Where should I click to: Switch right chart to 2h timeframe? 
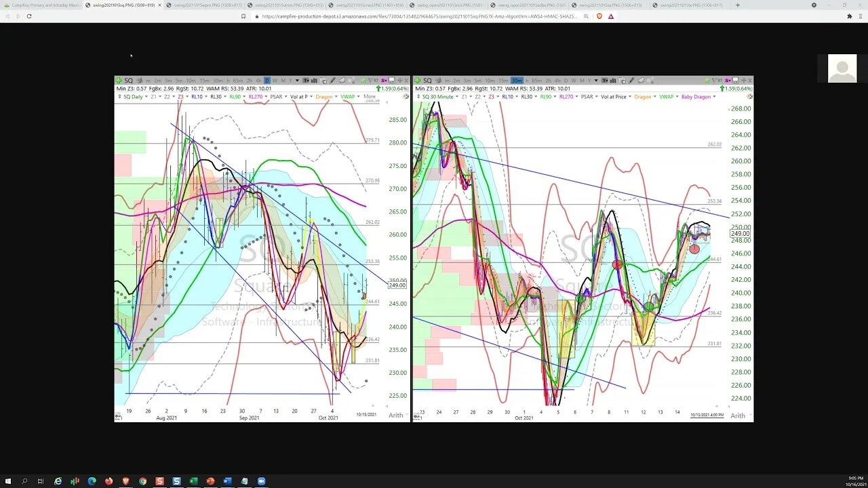click(548, 80)
